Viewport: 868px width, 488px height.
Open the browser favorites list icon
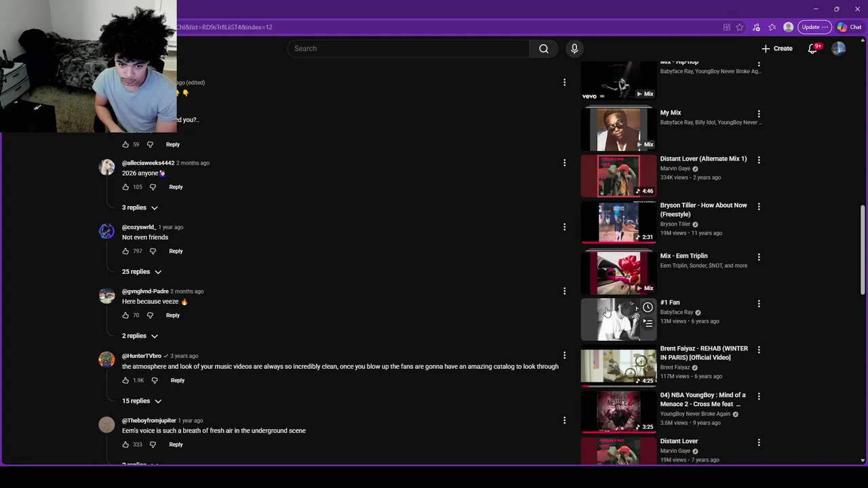coord(772,27)
